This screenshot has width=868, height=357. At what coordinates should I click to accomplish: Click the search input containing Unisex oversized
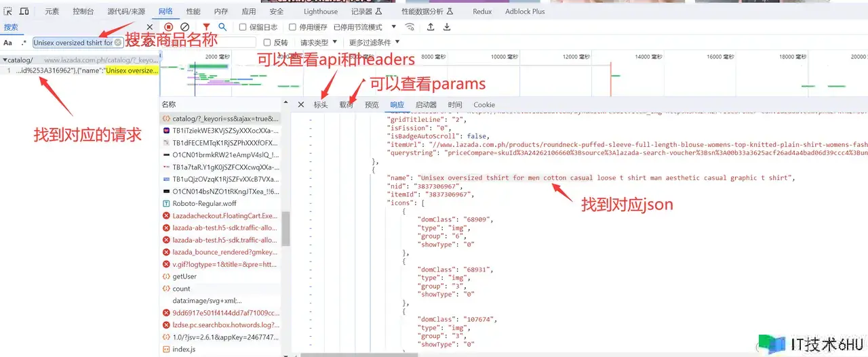(x=73, y=43)
